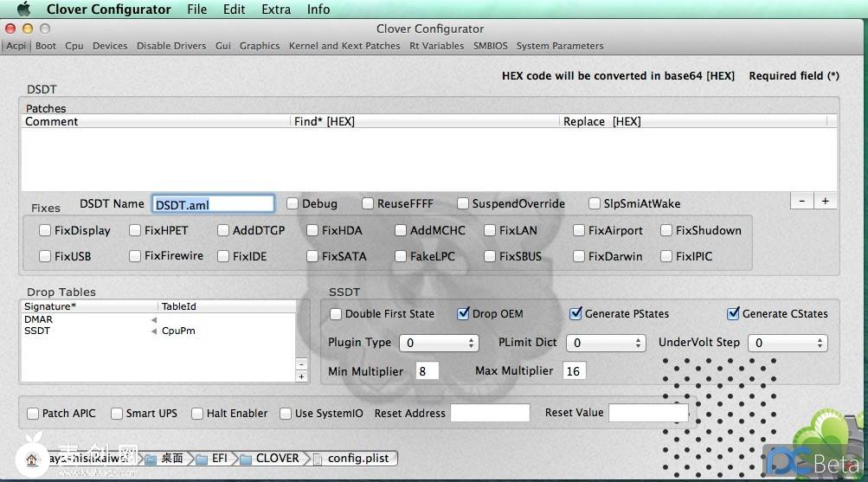Remove DSDT patch with minus button
The image size is (868, 482).
pos(801,201)
